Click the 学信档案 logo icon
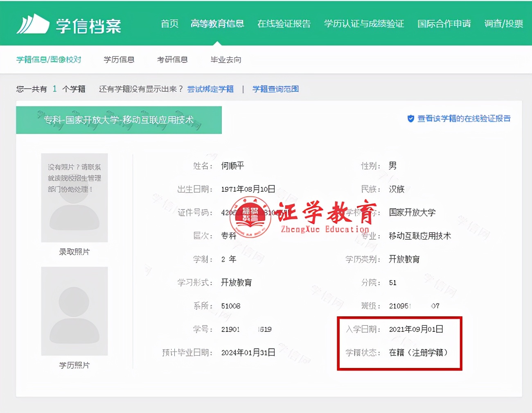Viewport: 532px width, 413px height. coord(33,23)
